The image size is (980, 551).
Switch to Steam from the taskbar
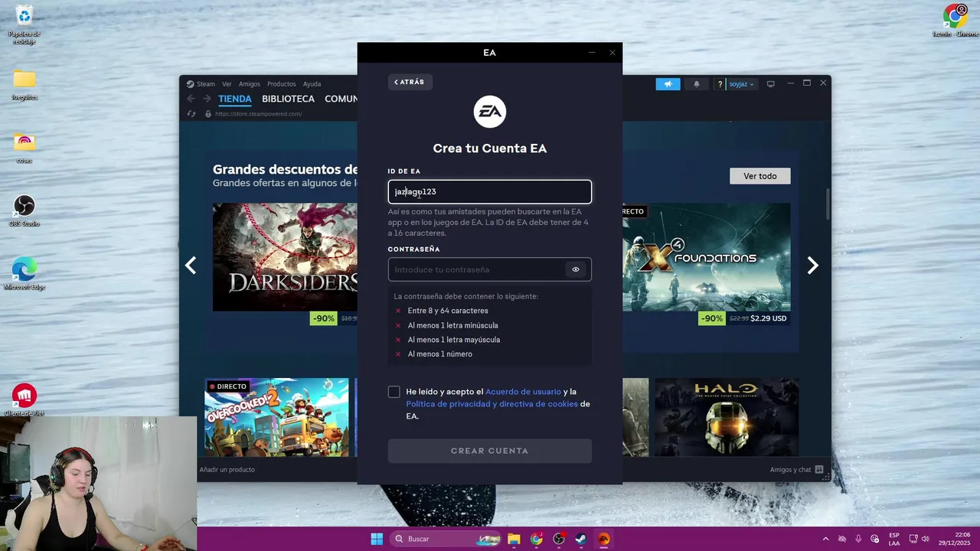click(x=581, y=539)
